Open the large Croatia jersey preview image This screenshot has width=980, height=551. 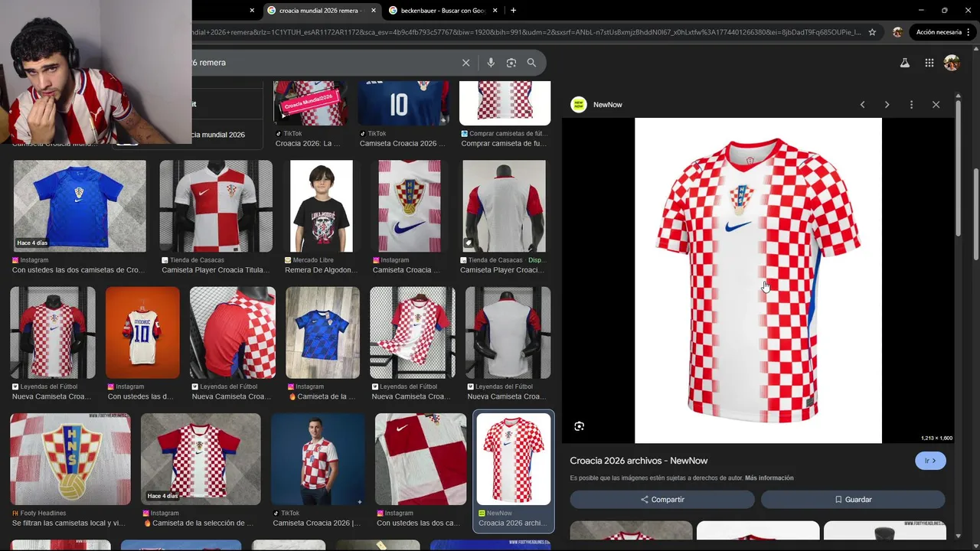click(758, 280)
